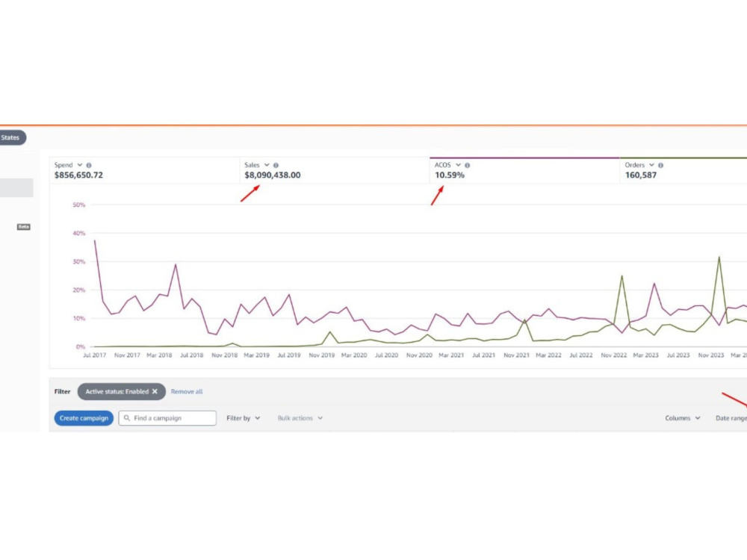This screenshot has height=560, width=747.
Task: Open the Orders metric dropdown chevron
Action: (x=651, y=165)
